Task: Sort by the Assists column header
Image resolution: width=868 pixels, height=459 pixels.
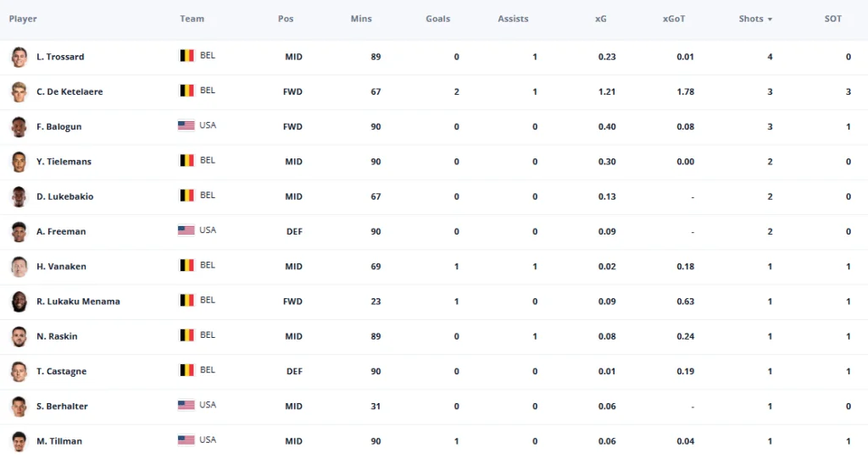Action: [513, 19]
